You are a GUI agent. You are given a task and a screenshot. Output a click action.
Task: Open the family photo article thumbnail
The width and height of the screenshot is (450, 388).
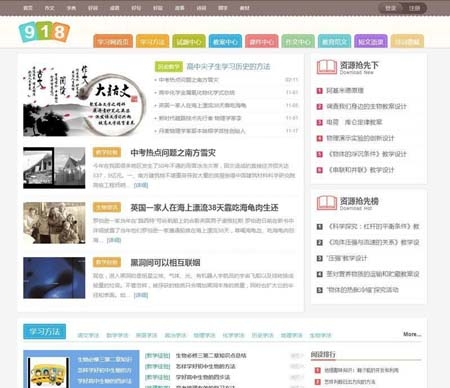[x=54, y=223]
